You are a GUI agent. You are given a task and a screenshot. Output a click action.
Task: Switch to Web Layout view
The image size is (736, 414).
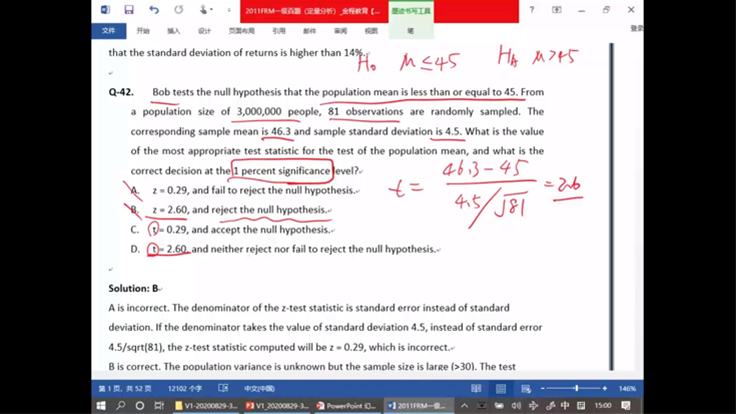526,389
